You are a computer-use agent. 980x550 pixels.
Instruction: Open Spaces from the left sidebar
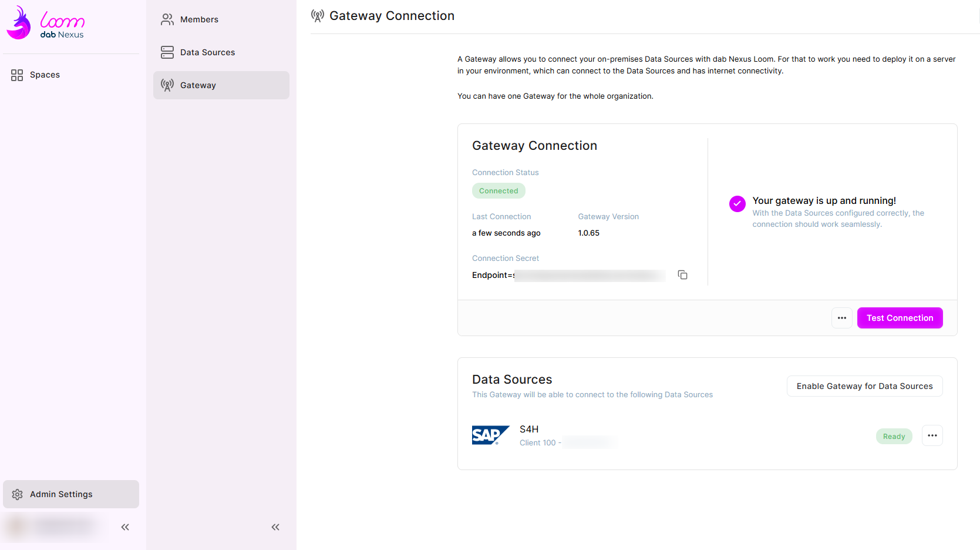coord(45,75)
